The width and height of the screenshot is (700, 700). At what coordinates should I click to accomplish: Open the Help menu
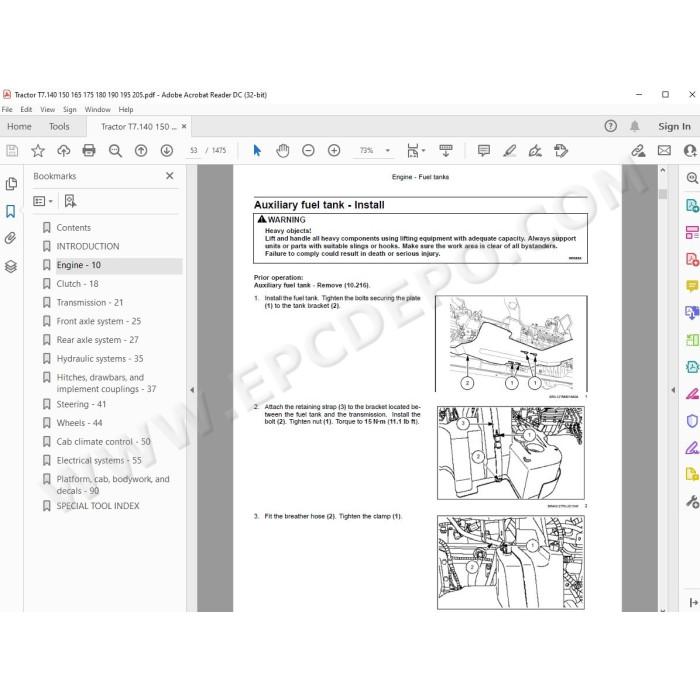point(126,109)
